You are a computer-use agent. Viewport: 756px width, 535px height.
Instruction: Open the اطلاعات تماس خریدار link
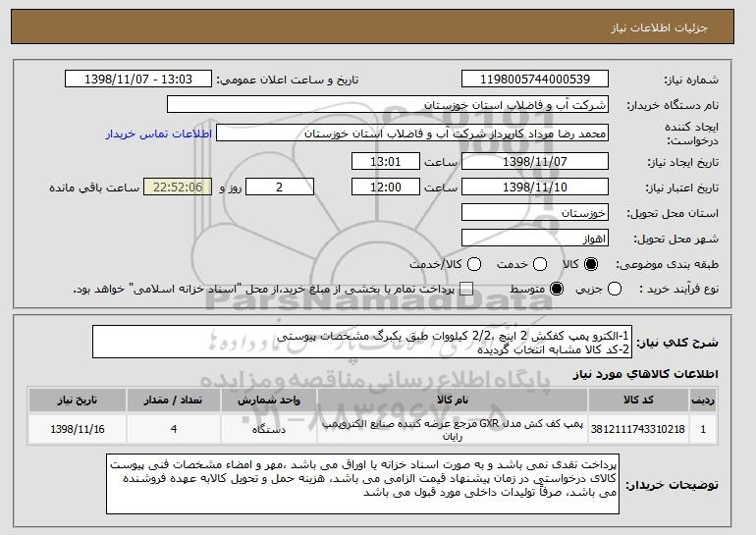coord(159,134)
